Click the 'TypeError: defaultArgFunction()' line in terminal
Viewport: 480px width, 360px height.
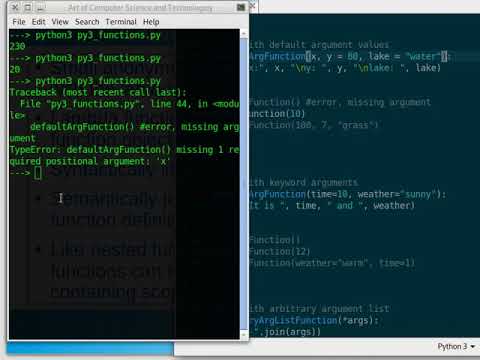pyautogui.click(x=124, y=150)
